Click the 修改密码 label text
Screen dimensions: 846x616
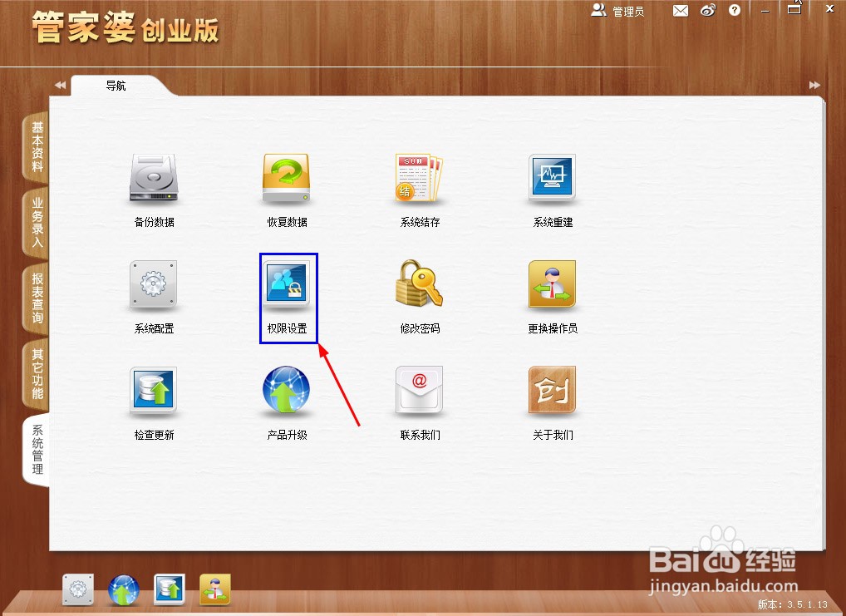click(420, 328)
